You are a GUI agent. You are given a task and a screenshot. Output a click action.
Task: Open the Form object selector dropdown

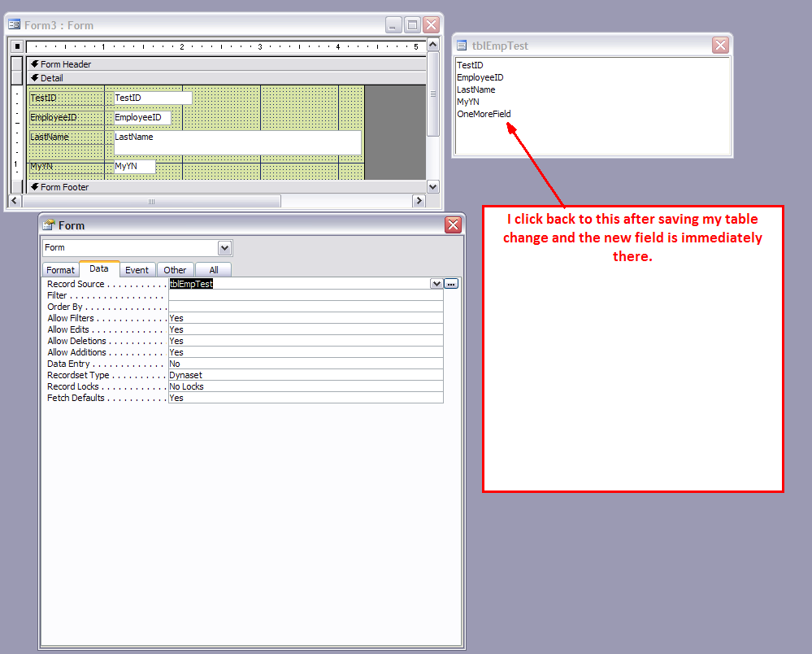point(224,248)
